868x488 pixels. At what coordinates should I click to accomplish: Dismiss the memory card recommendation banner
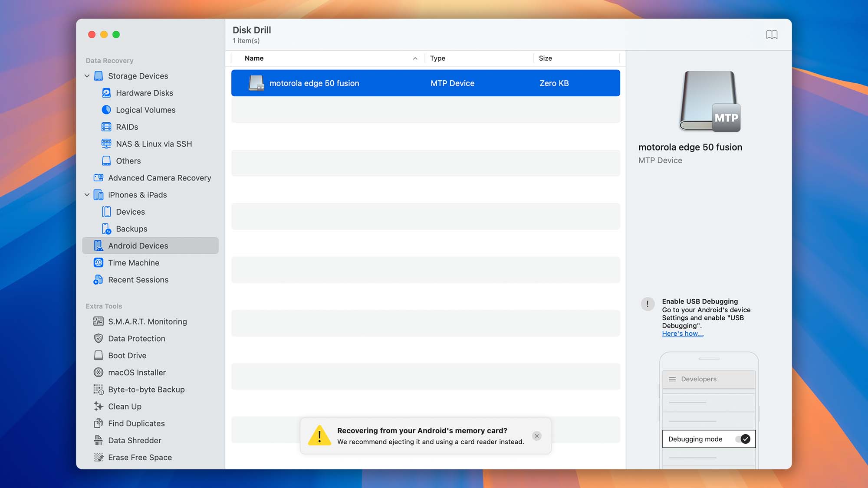(x=537, y=436)
